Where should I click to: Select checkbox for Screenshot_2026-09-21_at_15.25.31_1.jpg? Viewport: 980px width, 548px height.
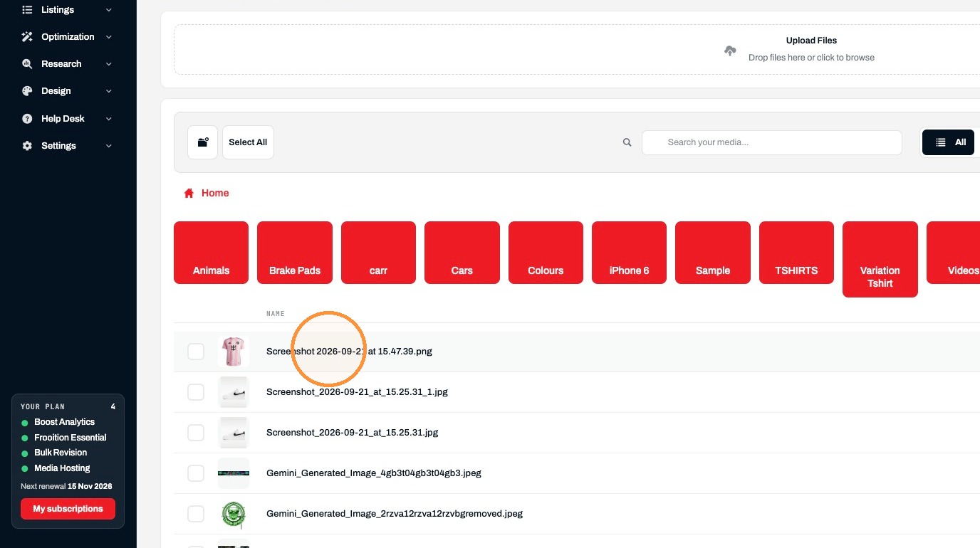tap(196, 392)
